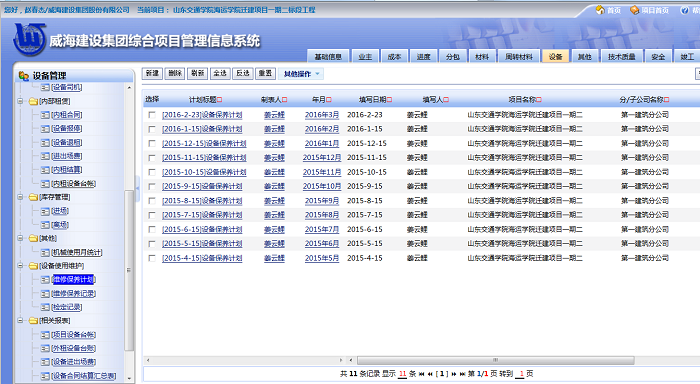Click the company logo emblem

tap(29, 40)
